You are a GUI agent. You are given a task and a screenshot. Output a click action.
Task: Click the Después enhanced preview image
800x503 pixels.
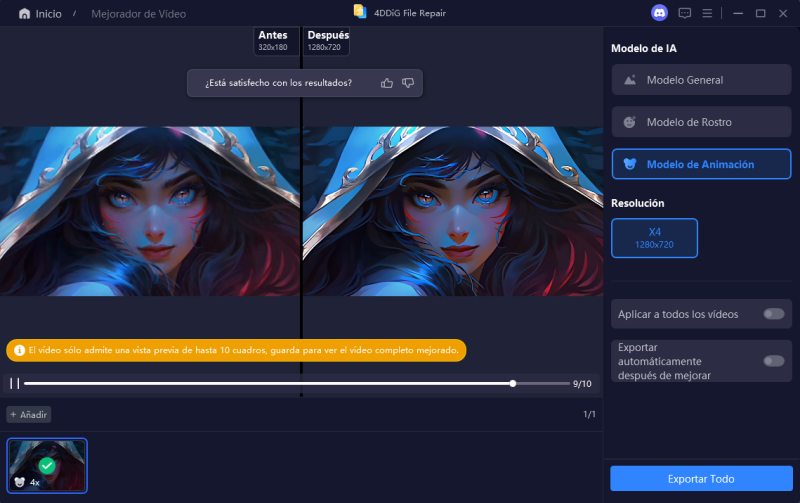(453, 211)
